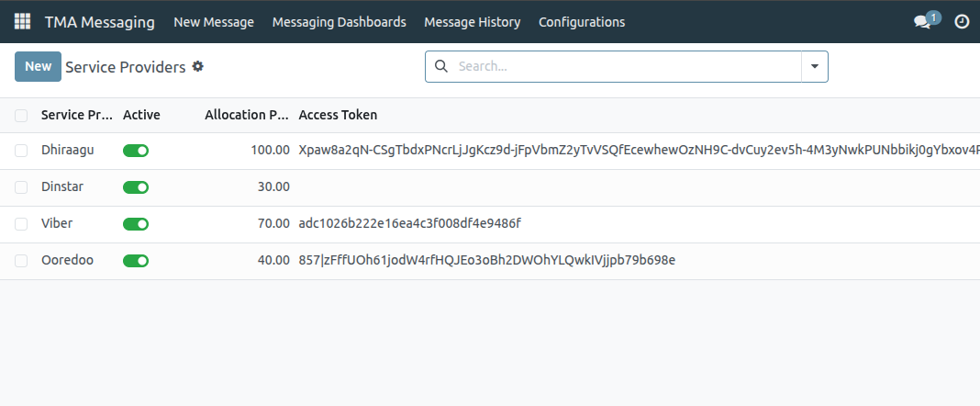The image size is (980, 406).
Task: Click into the Search input field
Action: tap(624, 66)
